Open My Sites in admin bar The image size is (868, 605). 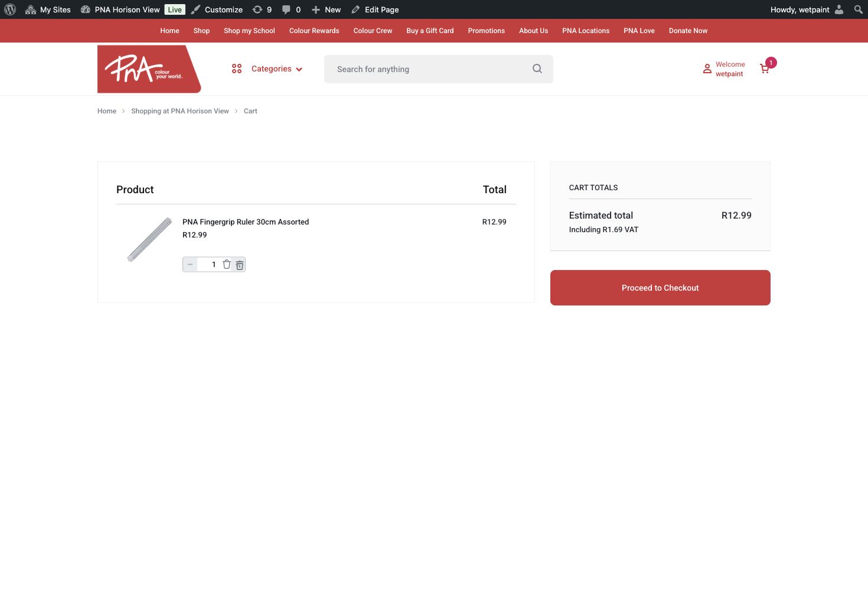click(x=48, y=9)
